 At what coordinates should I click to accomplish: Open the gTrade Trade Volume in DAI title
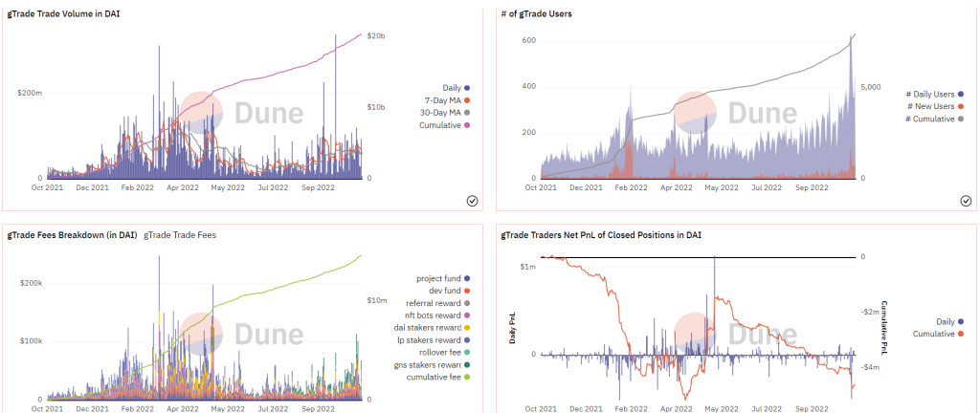pos(63,13)
